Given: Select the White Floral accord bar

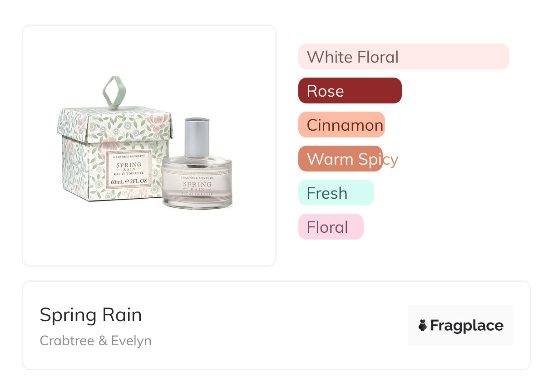Looking at the screenshot, I should 403,57.
